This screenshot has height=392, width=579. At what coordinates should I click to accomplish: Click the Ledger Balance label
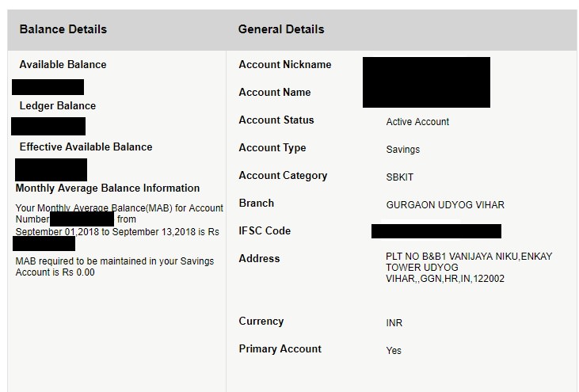[57, 106]
